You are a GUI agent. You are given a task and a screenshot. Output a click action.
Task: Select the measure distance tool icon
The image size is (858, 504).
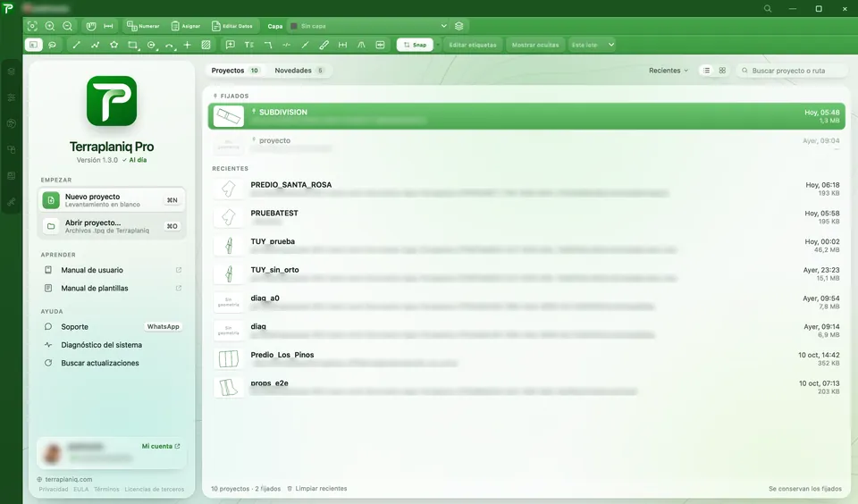coord(108,26)
